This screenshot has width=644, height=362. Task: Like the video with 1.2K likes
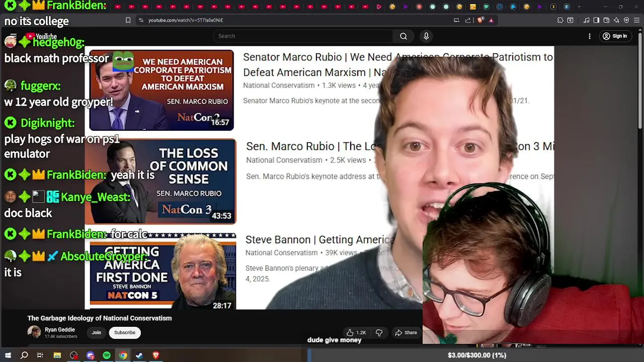[x=356, y=332]
